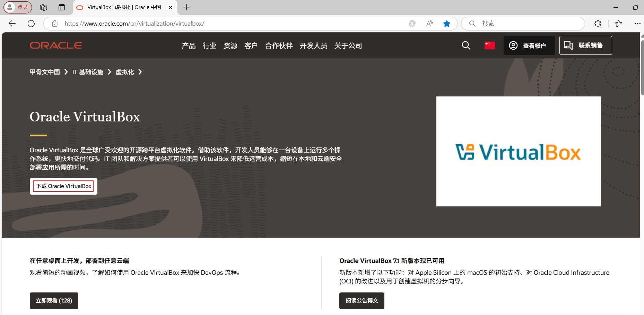Click 下载 Oracle VirtualBox button
The height and width of the screenshot is (315, 644).
point(63,186)
